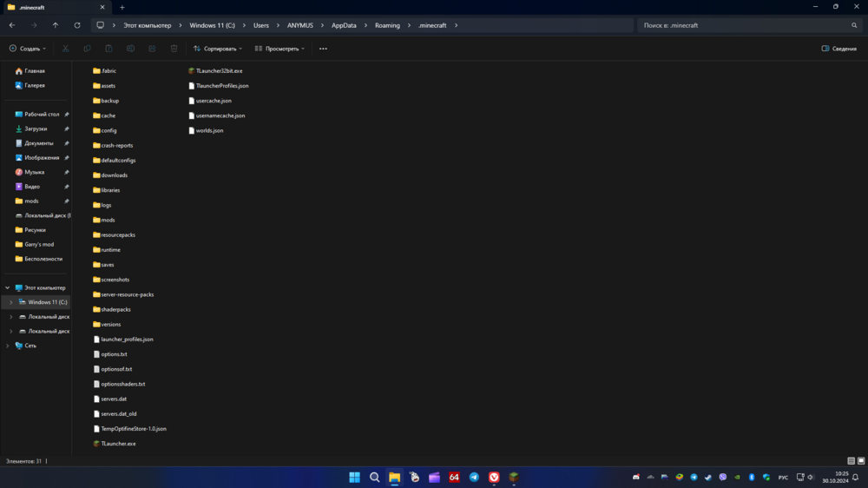868x488 pixels.
Task: Select the servers.dat_old file
Action: point(115,414)
